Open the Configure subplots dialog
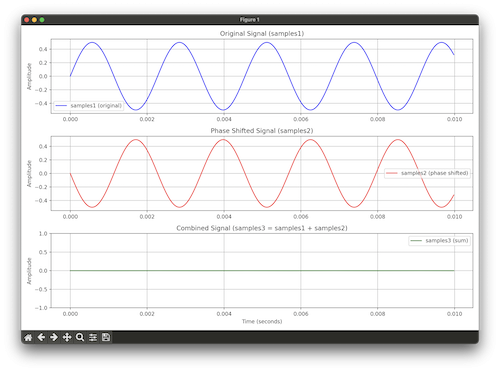 (93, 337)
